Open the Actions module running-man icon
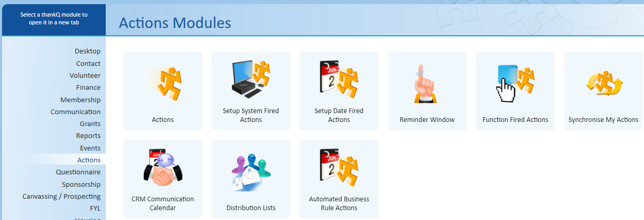The height and width of the screenshot is (220, 644). click(163, 83)
